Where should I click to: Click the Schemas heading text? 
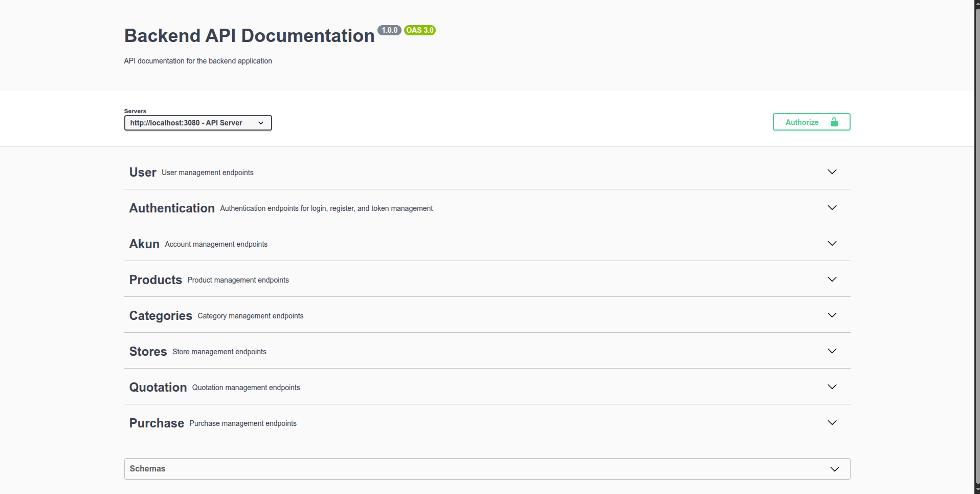(x=147, y=469)
